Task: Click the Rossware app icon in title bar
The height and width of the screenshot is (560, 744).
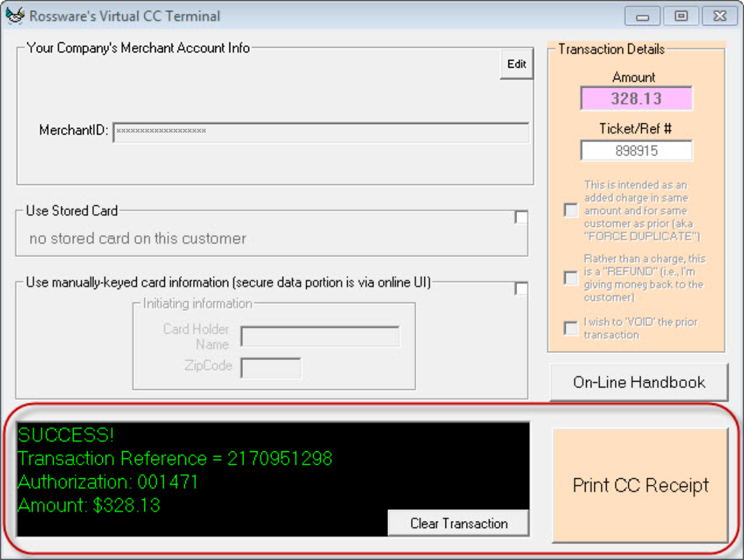Action: pos(15,15)
